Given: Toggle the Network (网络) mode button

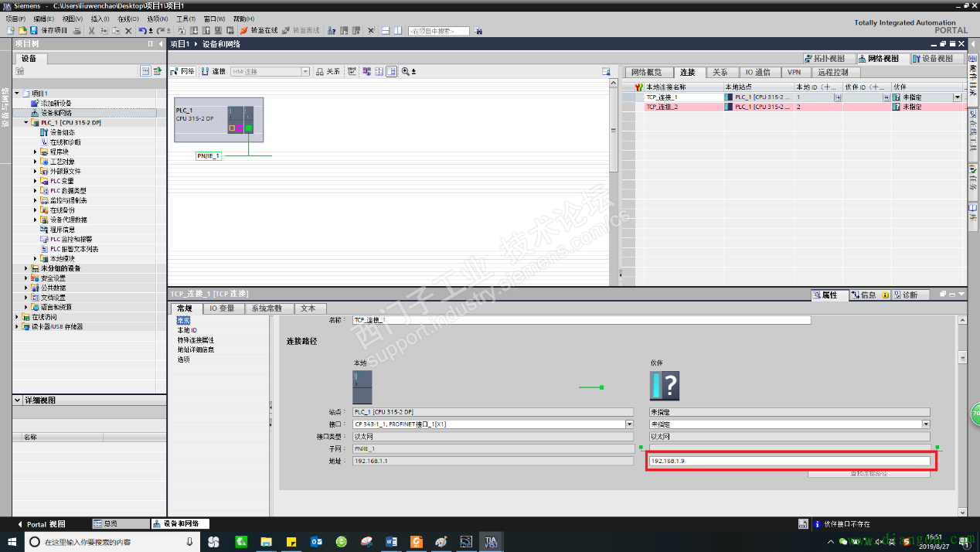Looking at the screenshot, I should point(182,71).
